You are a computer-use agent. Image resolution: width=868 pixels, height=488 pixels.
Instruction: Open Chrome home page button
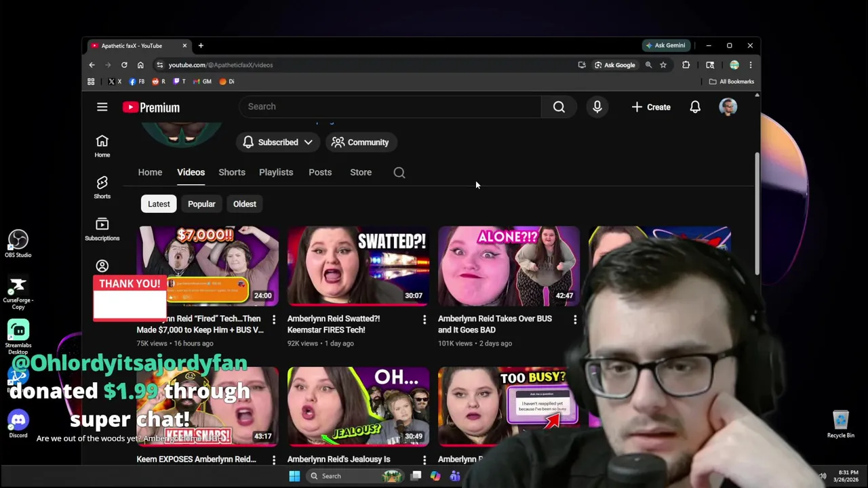click(140, 65)
